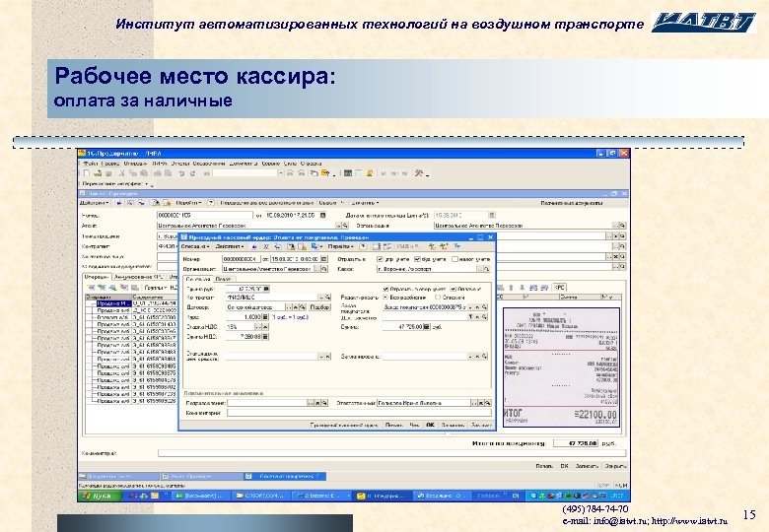Viewport: 769px width, 532px height.
Task: Toggle бух. учете checkbox
Action: pos(417,259)
